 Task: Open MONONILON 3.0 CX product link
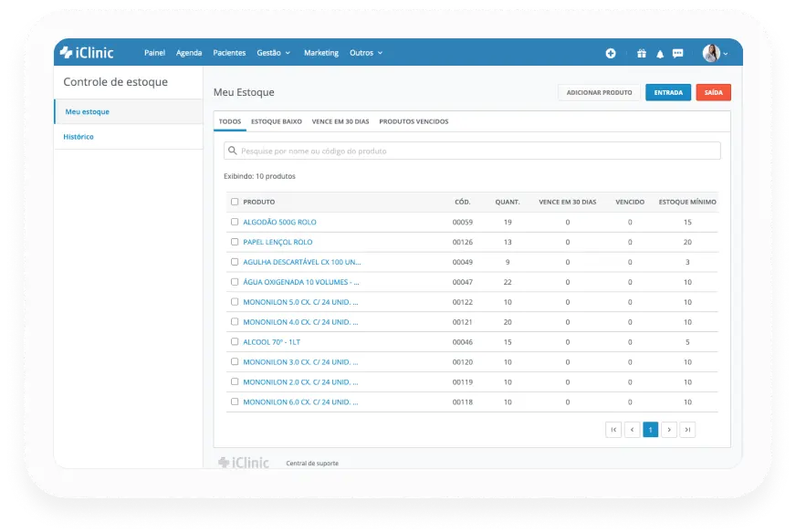tap(300, 362)
